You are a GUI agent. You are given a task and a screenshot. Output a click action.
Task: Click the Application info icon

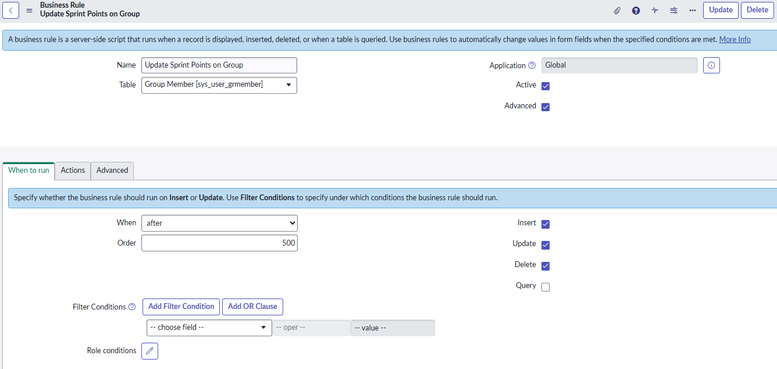point(712,65)
